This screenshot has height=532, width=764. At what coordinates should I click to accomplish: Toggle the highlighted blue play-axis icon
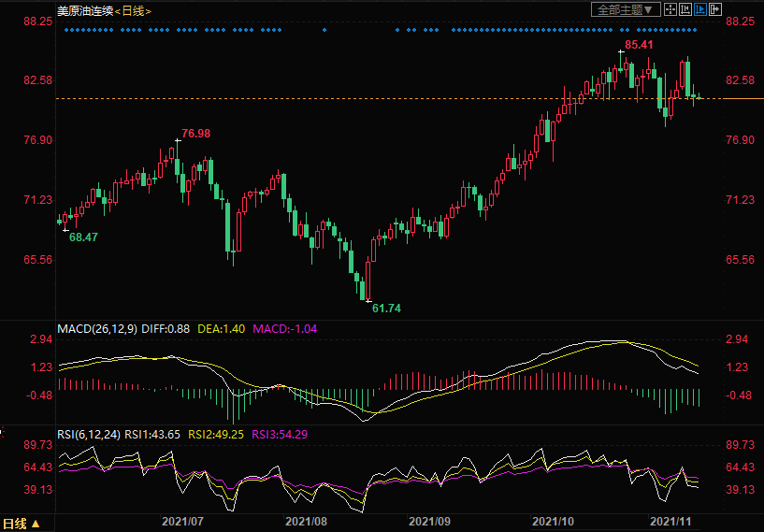click(x=699, y=9)
